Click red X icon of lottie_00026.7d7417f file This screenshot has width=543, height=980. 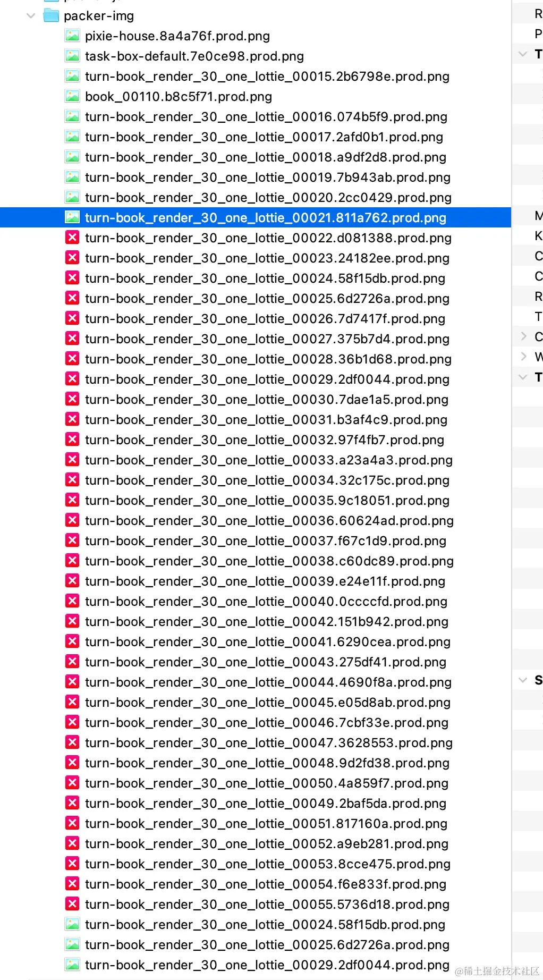(x=72, y=319)
